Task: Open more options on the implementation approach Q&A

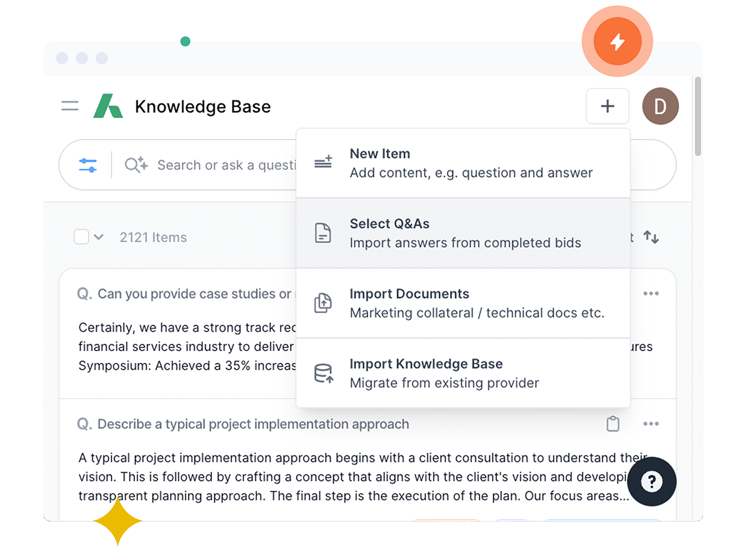Action: pos(651,424)
